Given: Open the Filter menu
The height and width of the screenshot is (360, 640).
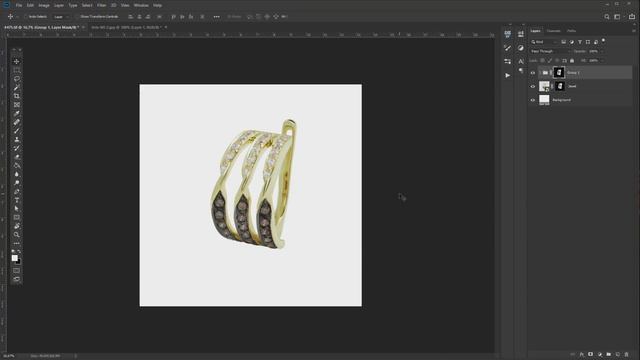Looking at the screenshot, I should click(x=102, y=5).
